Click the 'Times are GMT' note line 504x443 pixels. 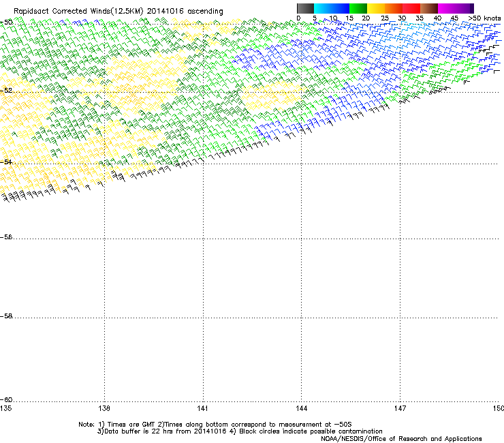215,425
